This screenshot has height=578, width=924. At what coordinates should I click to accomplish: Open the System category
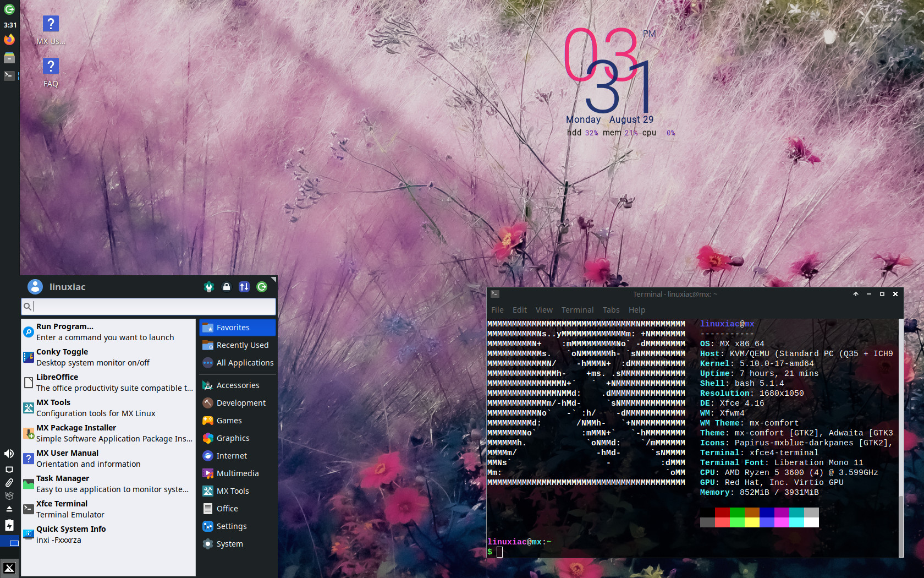[x=238, y=544]
